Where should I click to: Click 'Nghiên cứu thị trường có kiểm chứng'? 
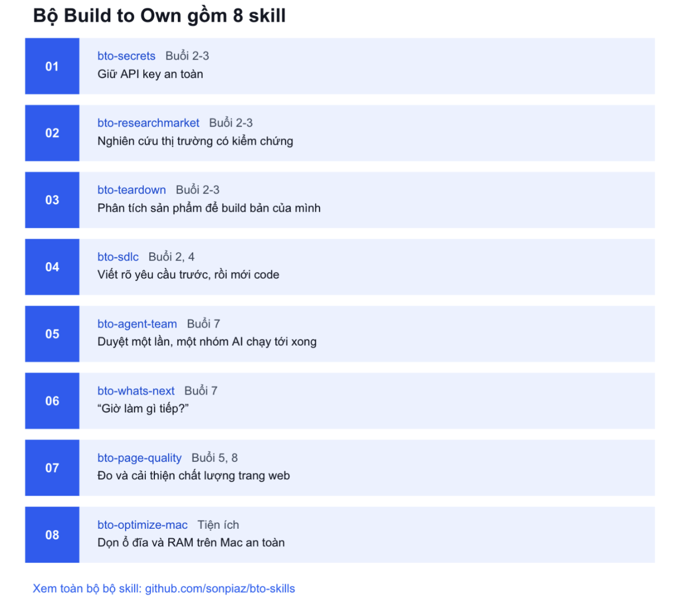(x=195, y=141)
